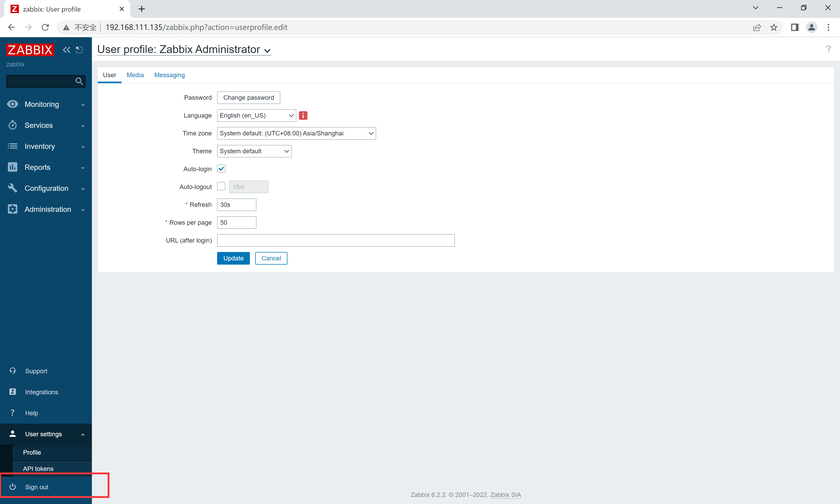Click the Monitoring eye icon
Image resolution: width=840 pixels, height=504 pixels.
(x=13, y=104)
